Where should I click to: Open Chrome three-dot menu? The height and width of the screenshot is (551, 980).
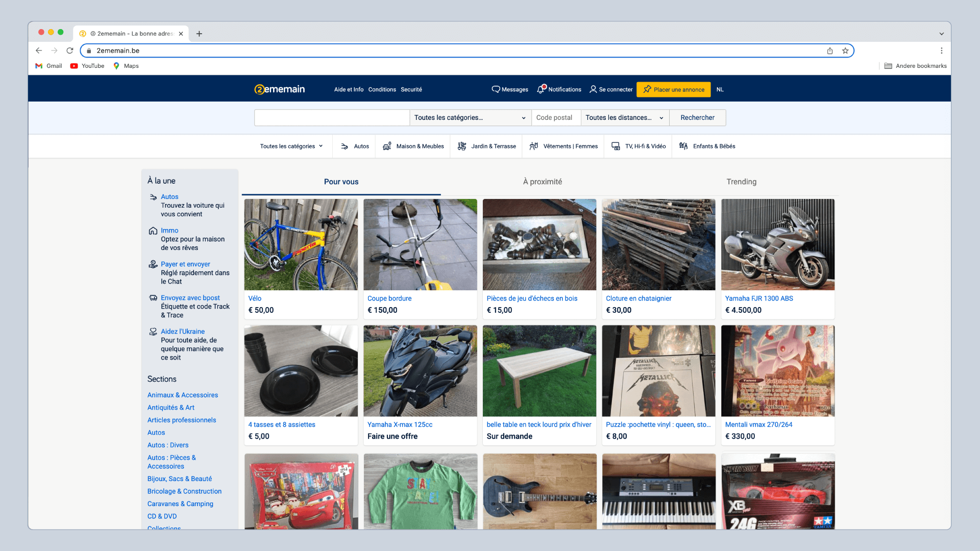click(942, 51)
